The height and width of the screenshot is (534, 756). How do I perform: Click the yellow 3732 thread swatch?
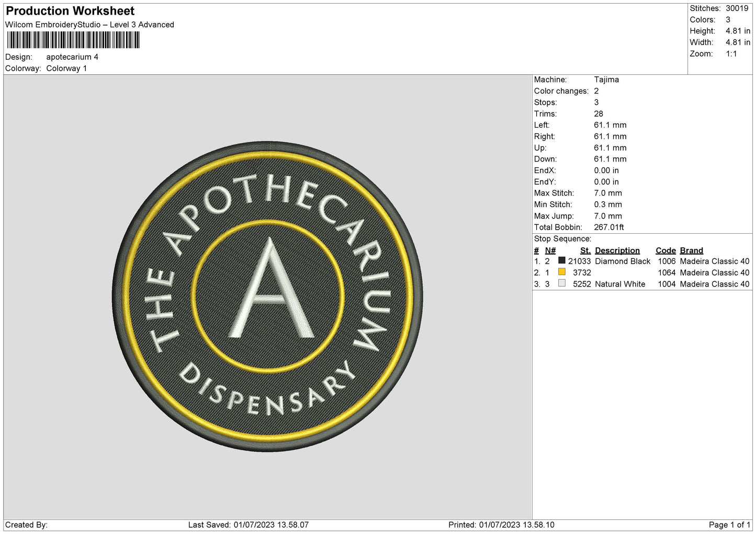(562, 272)
